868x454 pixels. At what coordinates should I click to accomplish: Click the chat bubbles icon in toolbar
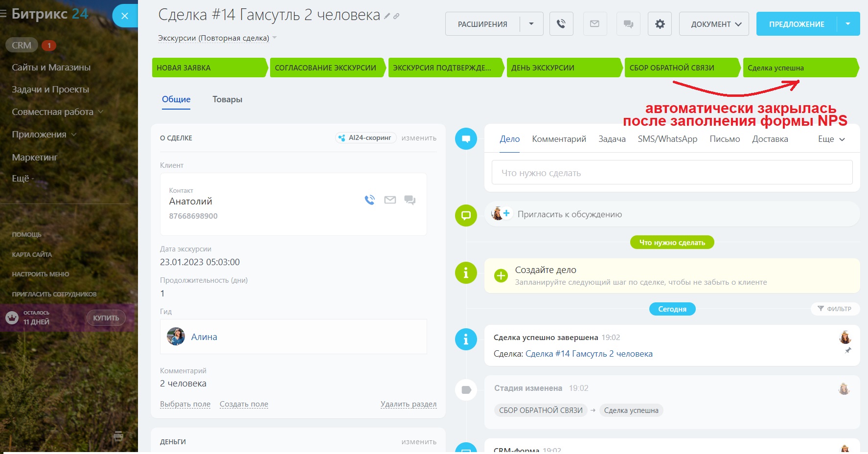click(x=628, y=24)
